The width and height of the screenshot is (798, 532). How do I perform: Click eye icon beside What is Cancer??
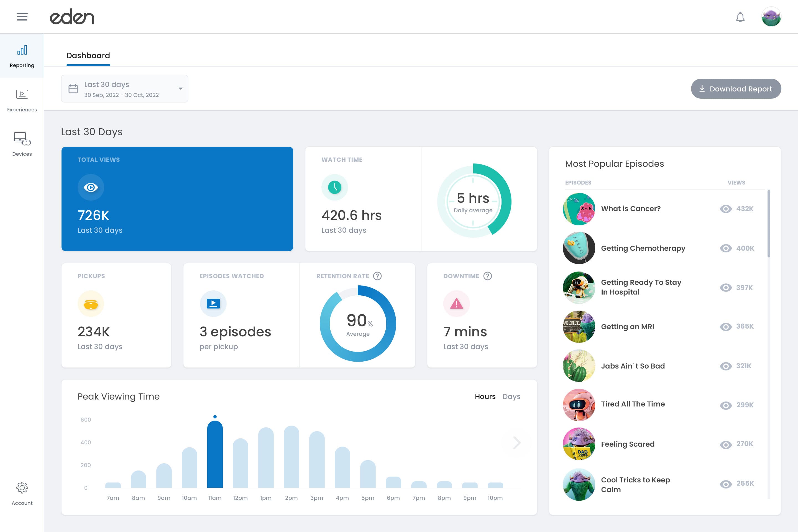pyautogui.click(x=726, y=209)
